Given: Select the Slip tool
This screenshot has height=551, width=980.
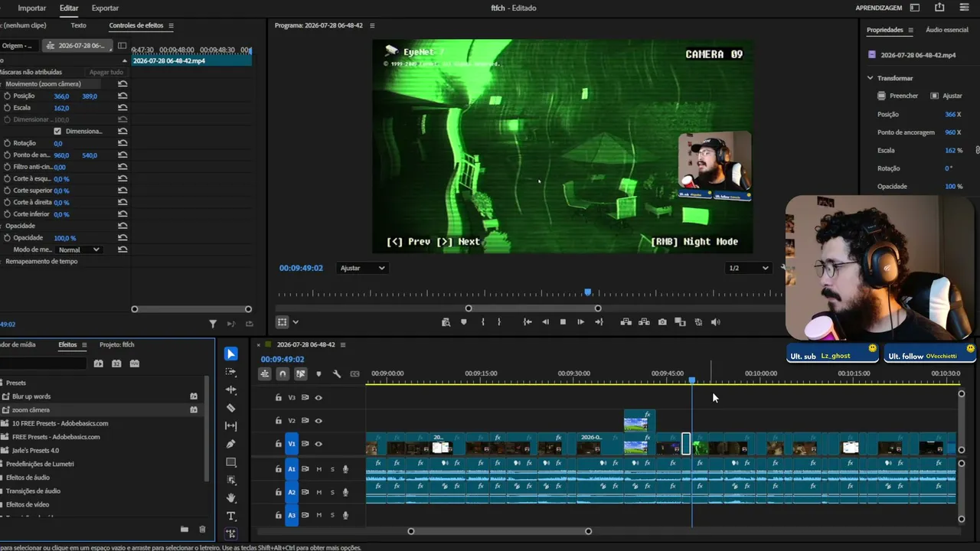Looking at the screenshot, I should point(231,426).
